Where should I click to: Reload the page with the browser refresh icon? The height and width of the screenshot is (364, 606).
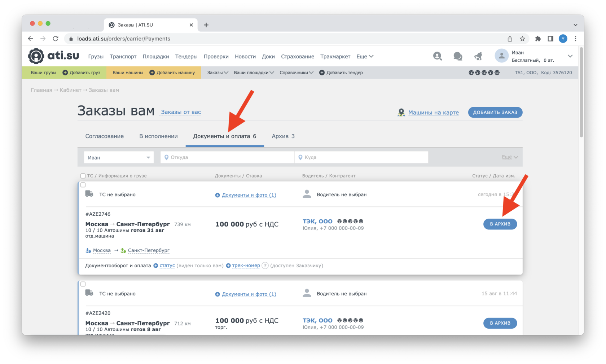[56, 39]
